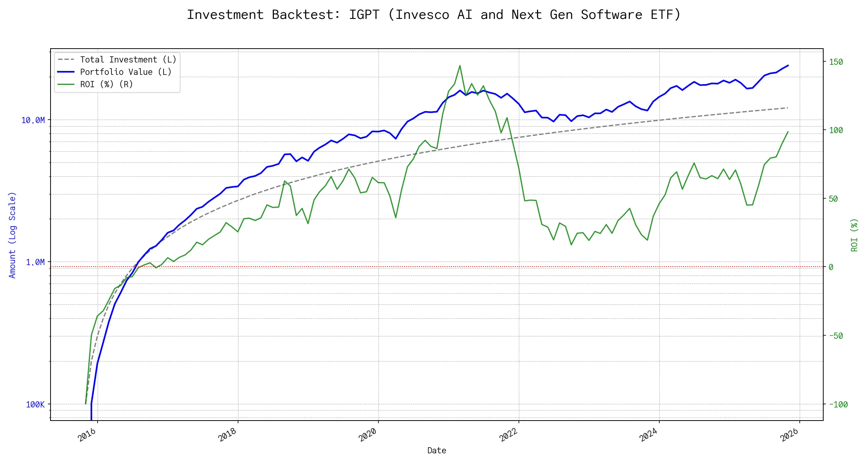Click the 2024 x-axis tick label
Viewport: 868px width, 463px height.
pos(649,435)
